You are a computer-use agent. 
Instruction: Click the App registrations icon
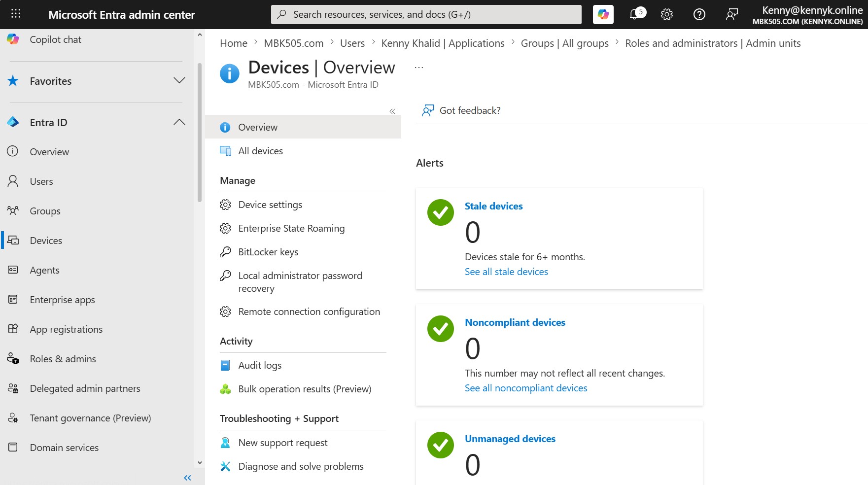pos(13,329)
